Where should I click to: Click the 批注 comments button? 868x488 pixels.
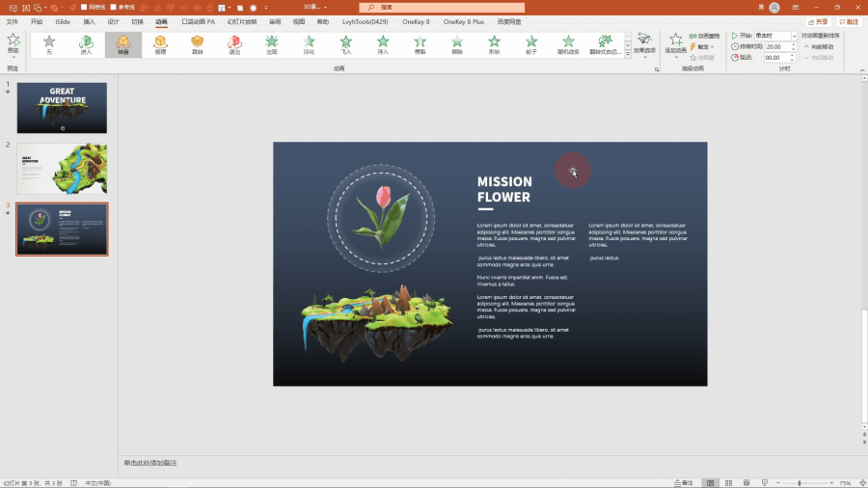849,21
